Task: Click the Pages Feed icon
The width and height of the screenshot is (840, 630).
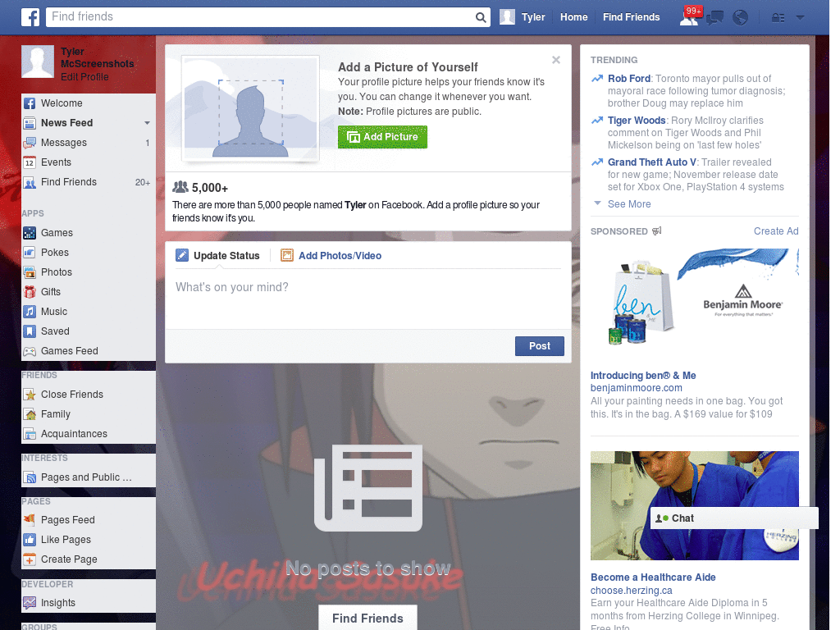Action: point(30,519)
